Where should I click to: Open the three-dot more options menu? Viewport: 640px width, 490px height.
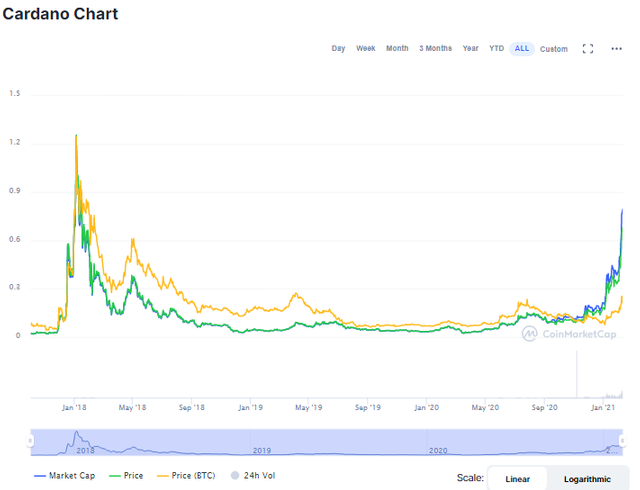616,49
